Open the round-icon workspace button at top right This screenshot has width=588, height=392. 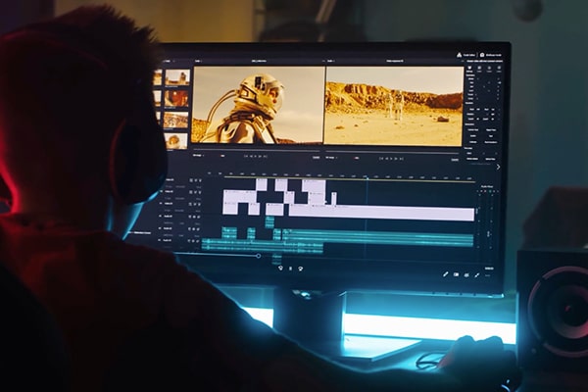click(482, 55)
